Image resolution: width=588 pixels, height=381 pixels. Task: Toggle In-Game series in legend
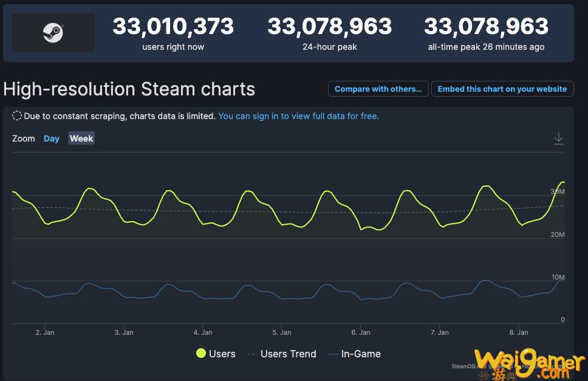tap(354, 354)
